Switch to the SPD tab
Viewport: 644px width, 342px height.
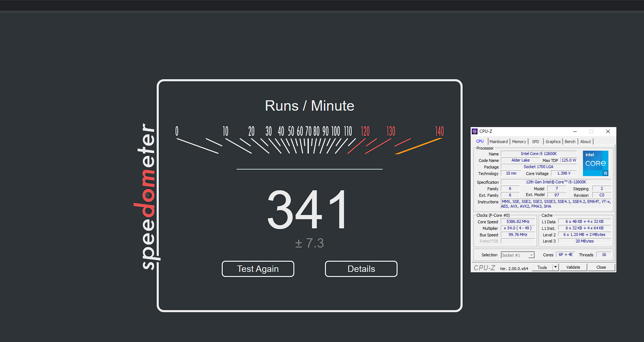pyautogui.click(x=536, y=142)
